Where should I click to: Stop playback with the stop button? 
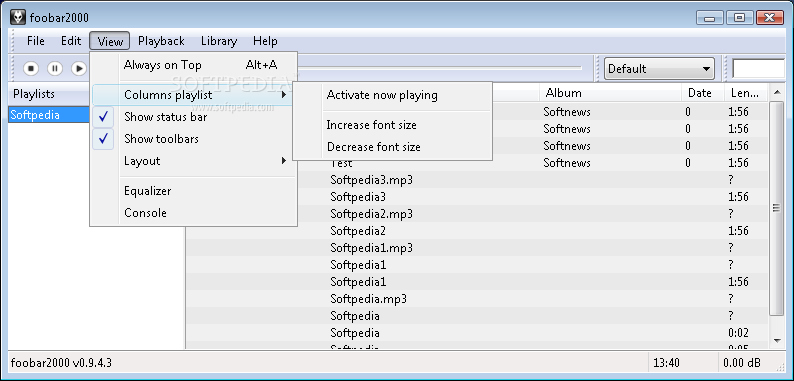31,68
